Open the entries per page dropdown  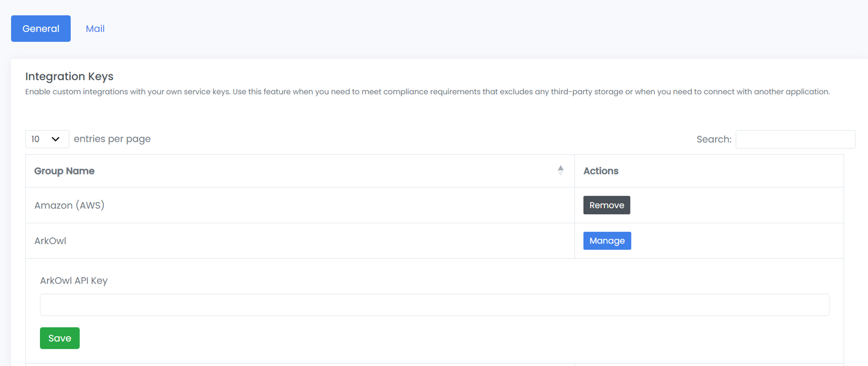point(46,139)
